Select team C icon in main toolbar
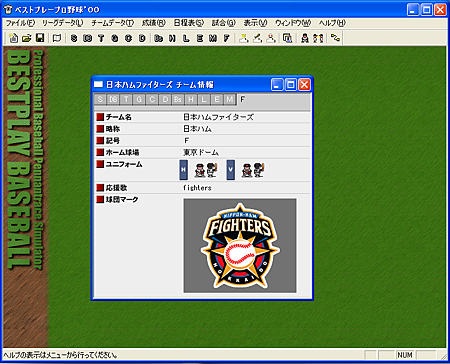 pyautogui.click(x=128, y=38)
